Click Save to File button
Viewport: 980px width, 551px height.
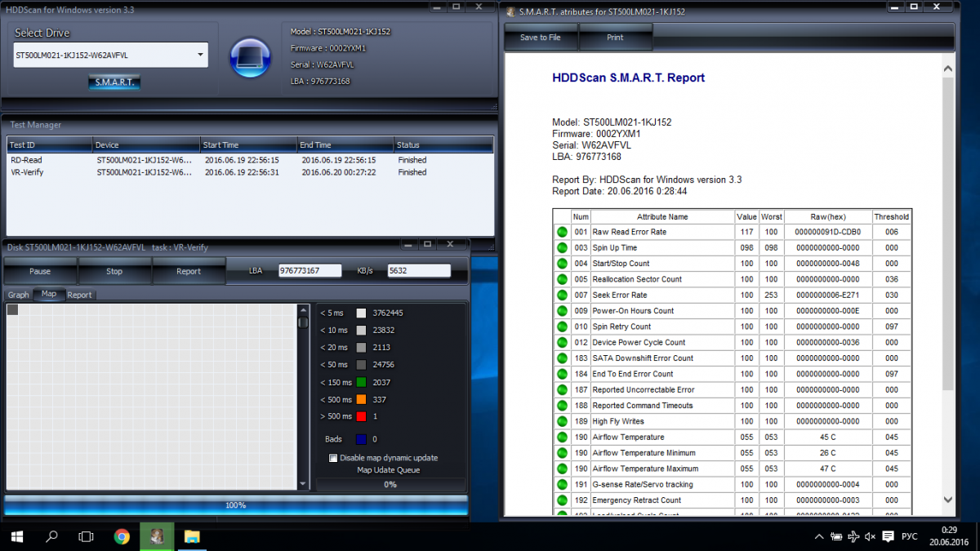click(x=541, y=38)
